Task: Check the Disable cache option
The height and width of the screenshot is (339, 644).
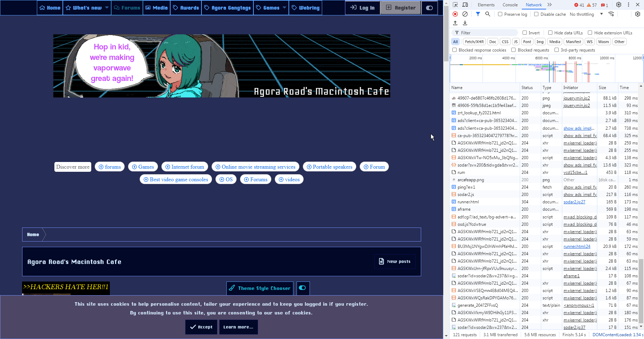Action: pos(536,14)
